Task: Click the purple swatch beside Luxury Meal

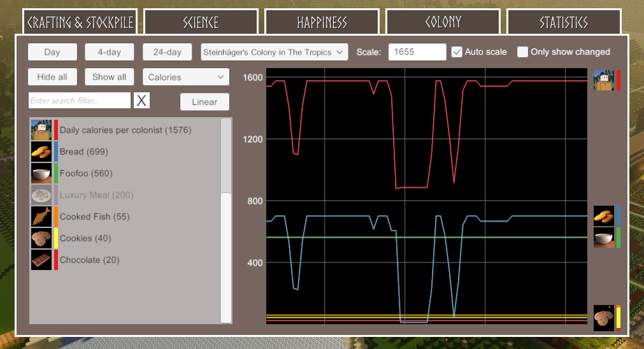Action: click(x=56, y=195)
